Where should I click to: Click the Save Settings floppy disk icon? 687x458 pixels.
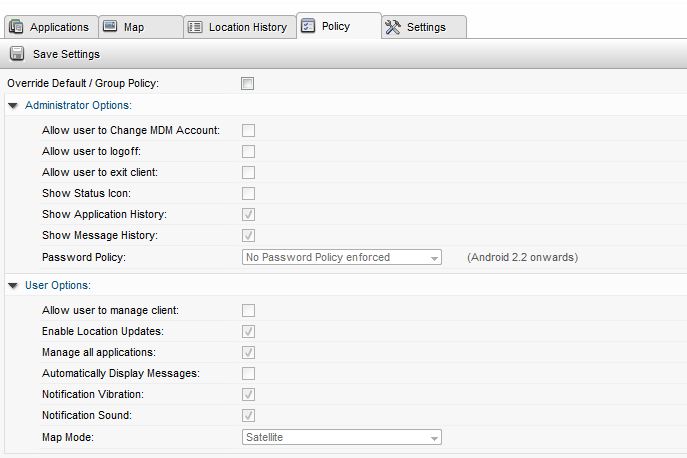pyautogui.click(x=17, y=53)
